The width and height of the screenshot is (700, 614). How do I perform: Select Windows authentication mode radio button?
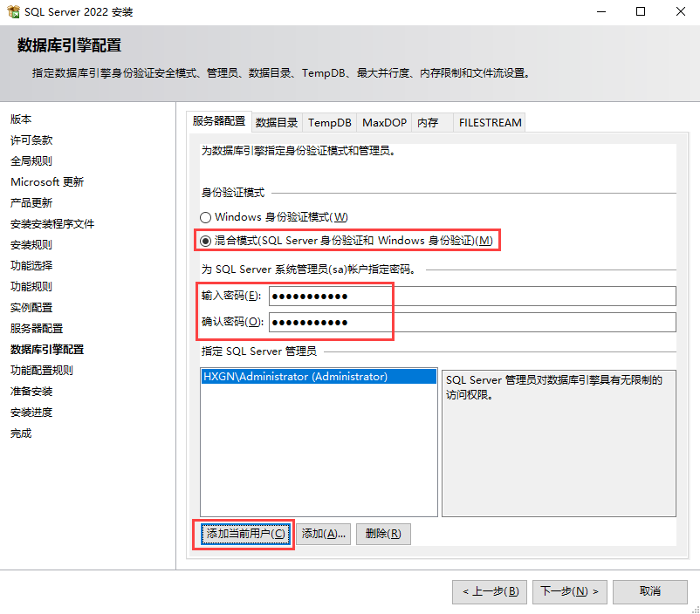(206, 217)
